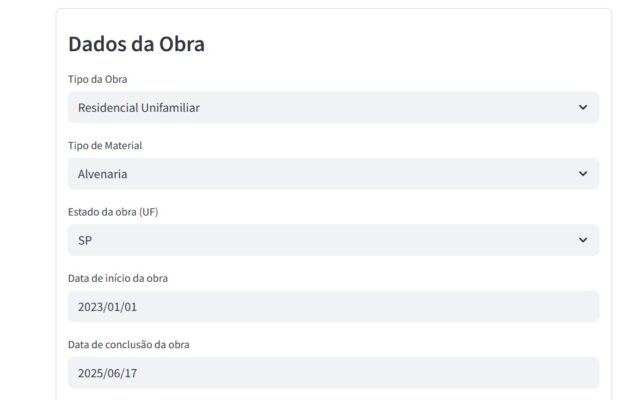Click the 2025/06/17 end date value
Viewport: 640px width, 400px height.
(106, 372)
